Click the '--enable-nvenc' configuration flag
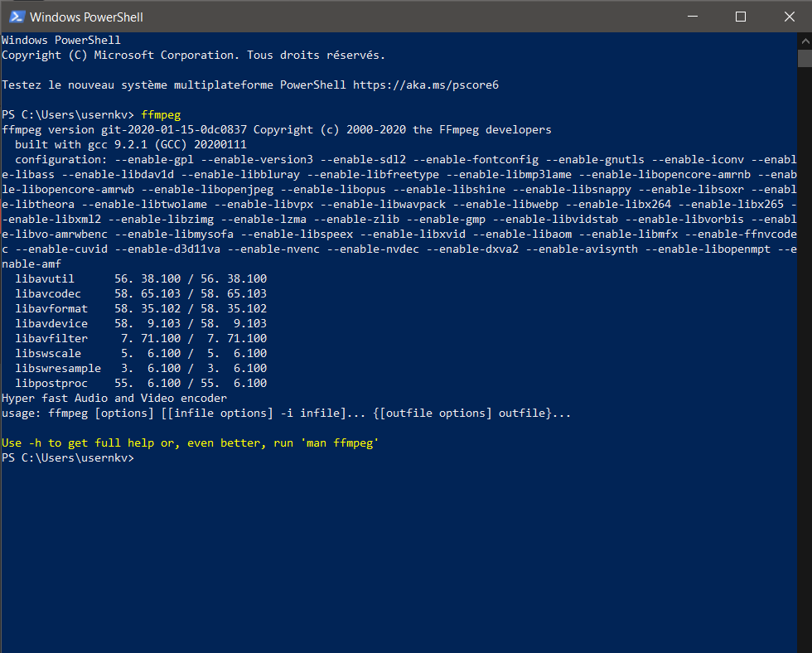The width and height of the screenshot is (812, 653). pyautogui.click(x=273, y=249)
